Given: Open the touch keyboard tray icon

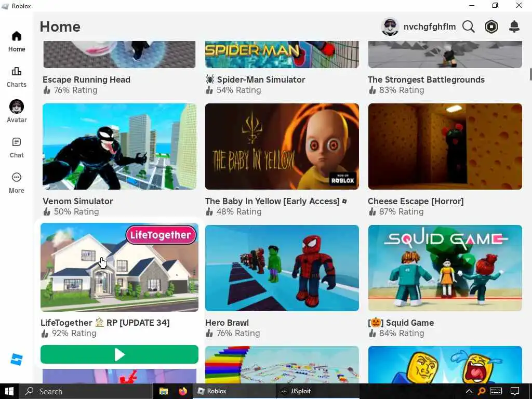Looking at the screenshot, I should 496,391.
